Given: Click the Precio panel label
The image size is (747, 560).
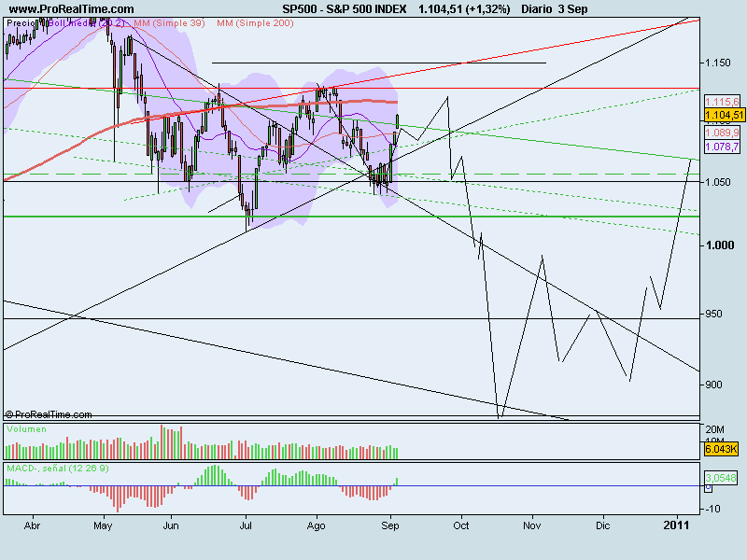Looking at the screenshot, I should tap(21, 23).
